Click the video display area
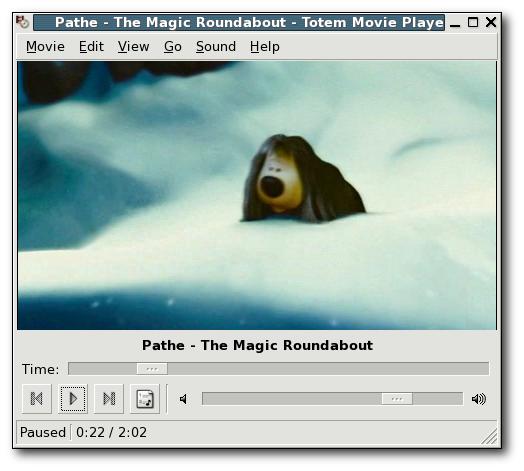 pos(257,196)
